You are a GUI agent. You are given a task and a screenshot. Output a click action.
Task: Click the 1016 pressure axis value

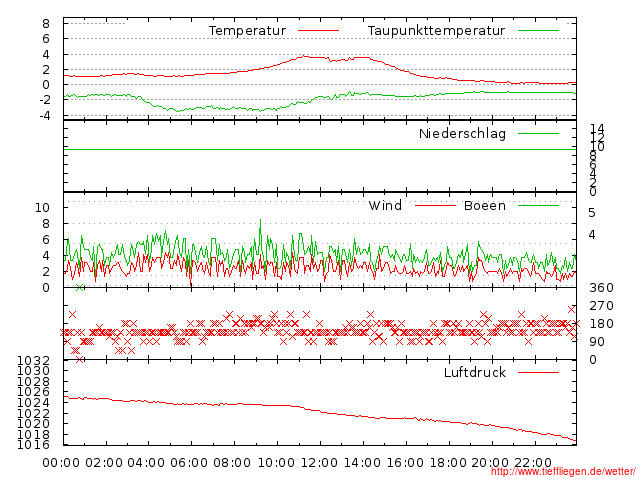point(33,444)
